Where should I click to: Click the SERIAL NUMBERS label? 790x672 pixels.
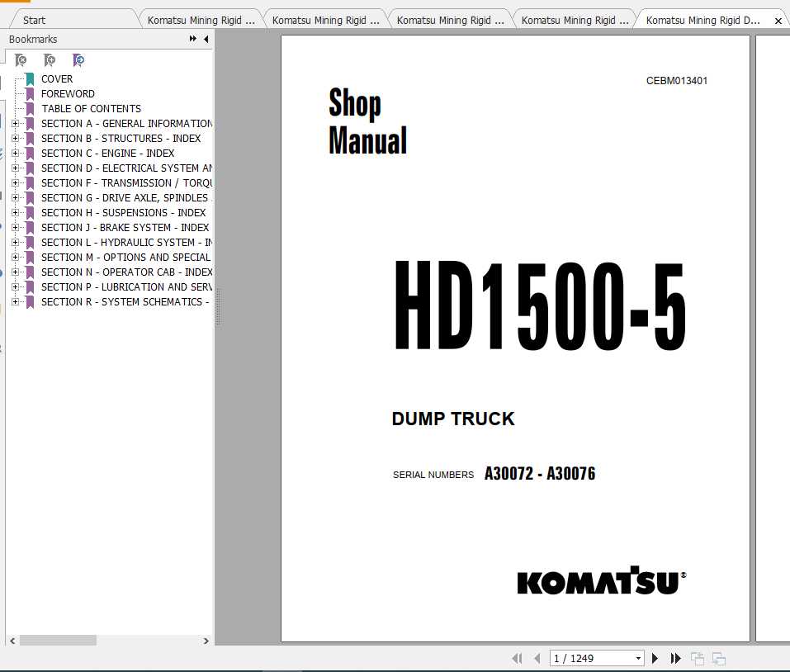coord(433,475)
